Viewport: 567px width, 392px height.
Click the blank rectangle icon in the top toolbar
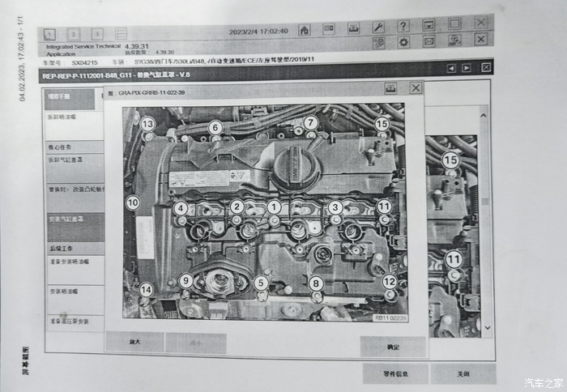pos(454,24)
